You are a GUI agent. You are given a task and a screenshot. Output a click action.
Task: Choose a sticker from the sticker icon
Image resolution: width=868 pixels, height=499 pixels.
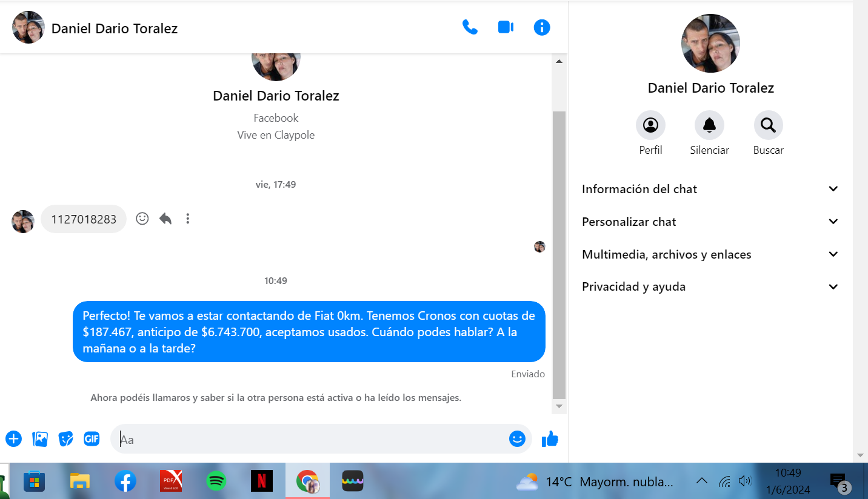click(65, 439)
